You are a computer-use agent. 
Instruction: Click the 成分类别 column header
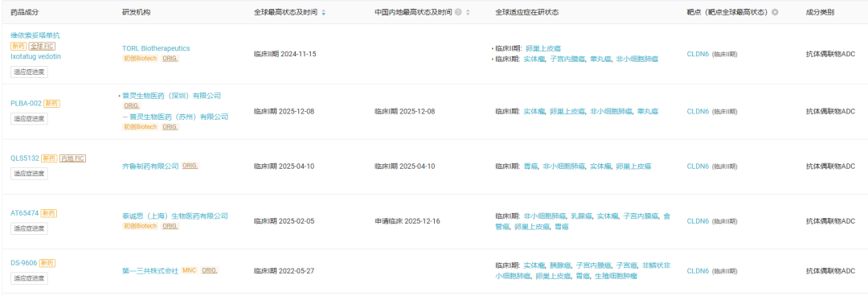(x=820, y=12)
